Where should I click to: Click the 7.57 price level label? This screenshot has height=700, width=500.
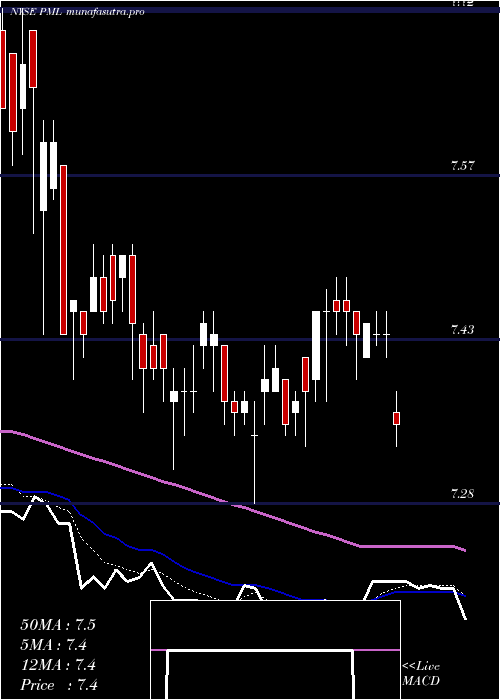pyautogui.click(x=462, y=167)
